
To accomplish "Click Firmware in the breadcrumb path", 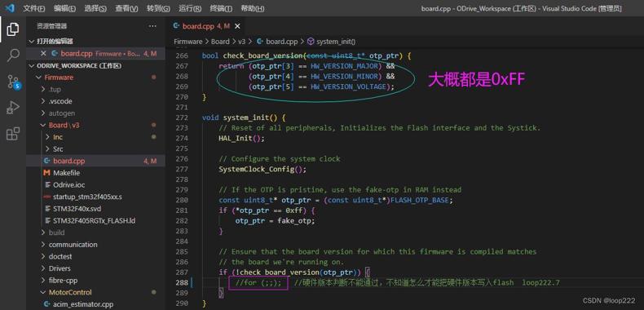I will point(187,42).
